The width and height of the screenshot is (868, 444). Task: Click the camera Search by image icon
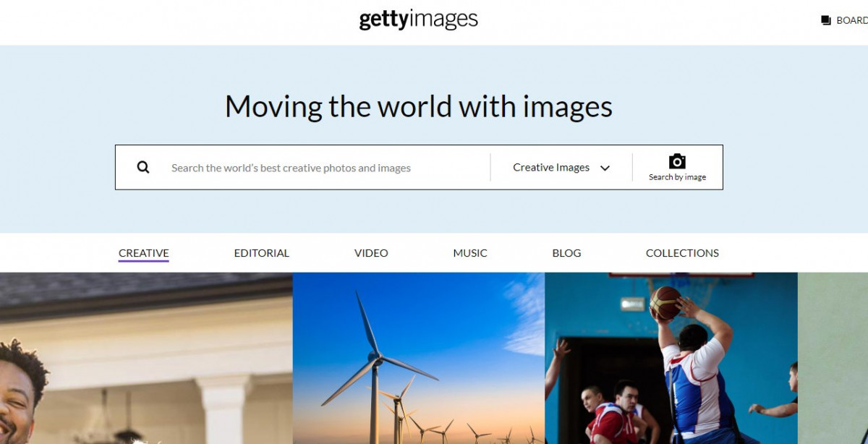tap(677, 161)
